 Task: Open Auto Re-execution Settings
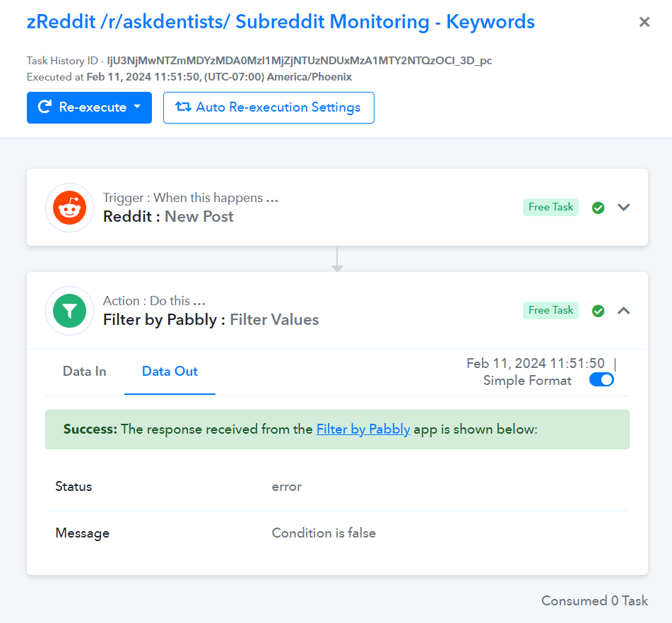tap(269, 107)
